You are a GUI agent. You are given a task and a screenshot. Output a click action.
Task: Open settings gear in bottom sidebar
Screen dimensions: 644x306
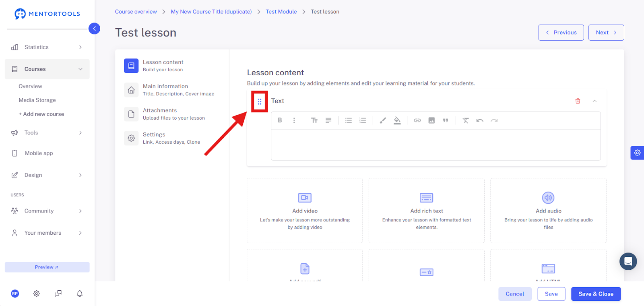point(37,294)
